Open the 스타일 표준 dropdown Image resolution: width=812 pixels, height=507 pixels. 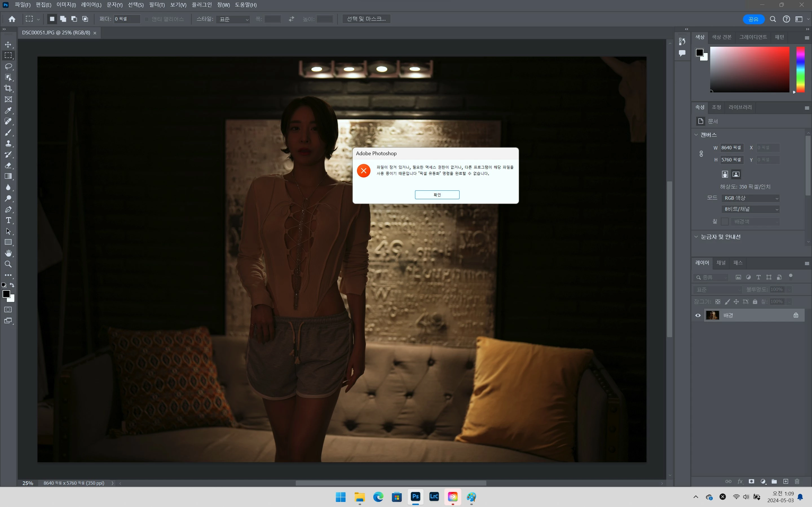click(x=233, y=19)
